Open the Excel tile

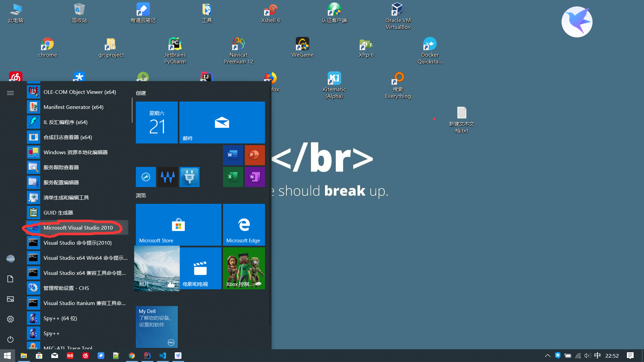pyautogui.click(x=233, y=177)
